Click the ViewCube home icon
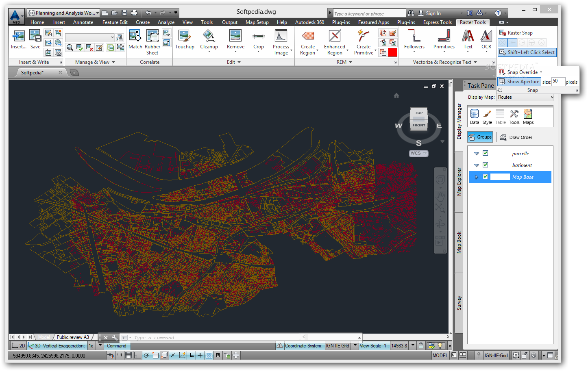The height and width of the screenshot is (371, 588). click(x=396, y=95)
